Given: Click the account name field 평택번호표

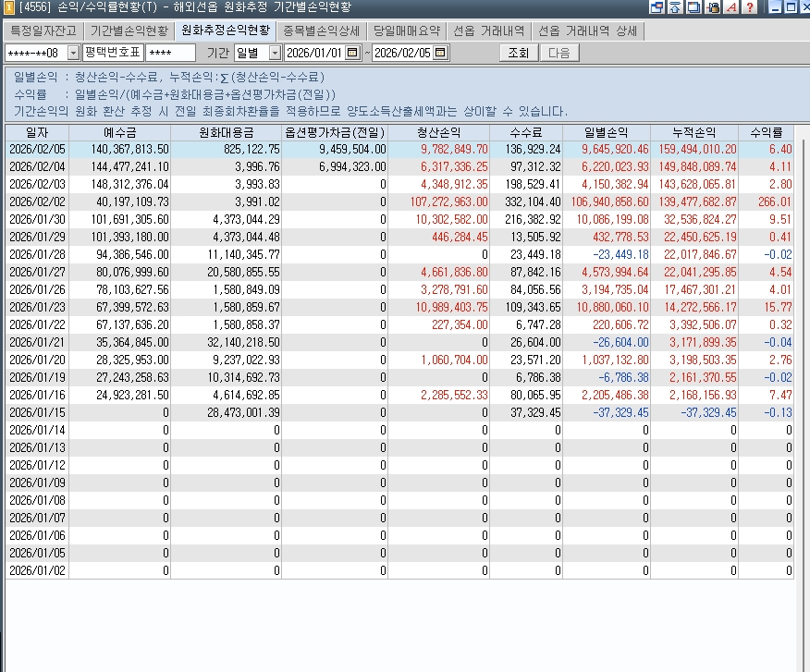Looking at the screenshot, I should coord(113,53).
